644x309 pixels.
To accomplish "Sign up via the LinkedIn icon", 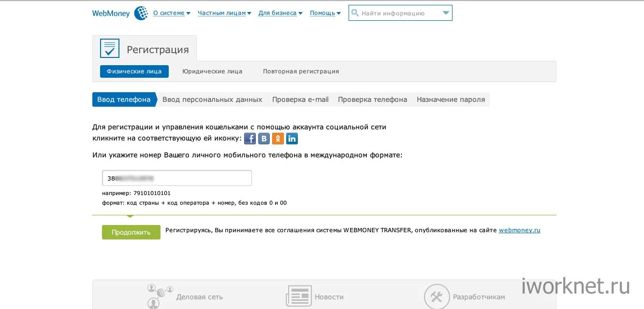I will click(292, 139).
